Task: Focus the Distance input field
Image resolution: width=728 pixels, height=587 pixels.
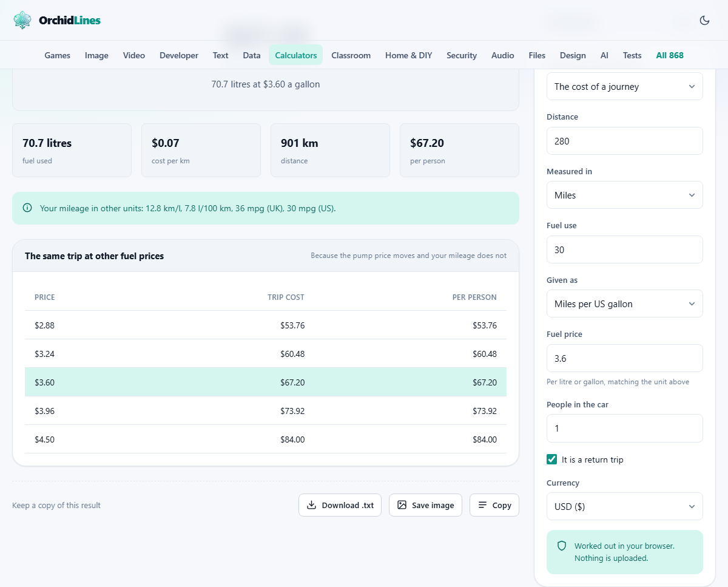Action: (x=625, y=141)
